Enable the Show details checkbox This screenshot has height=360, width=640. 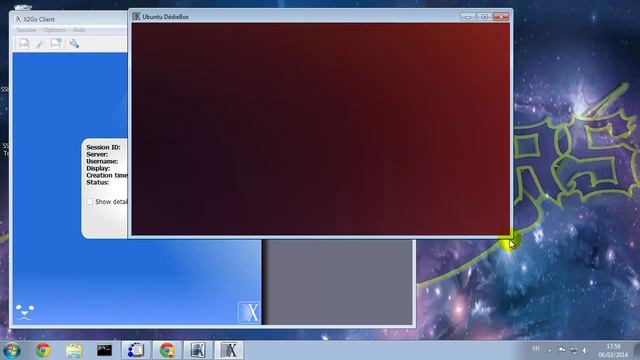[89, 202]
